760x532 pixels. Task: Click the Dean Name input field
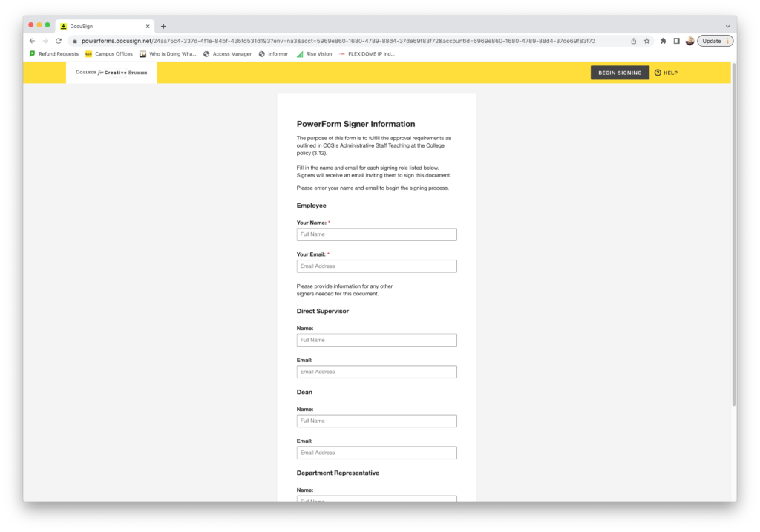tap(376, 421)
